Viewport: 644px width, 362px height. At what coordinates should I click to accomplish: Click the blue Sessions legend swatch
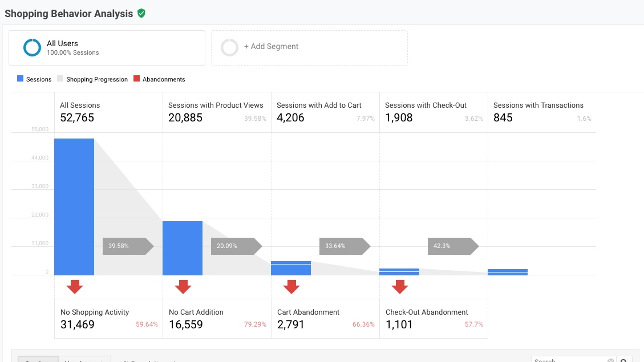click(21, 79)
